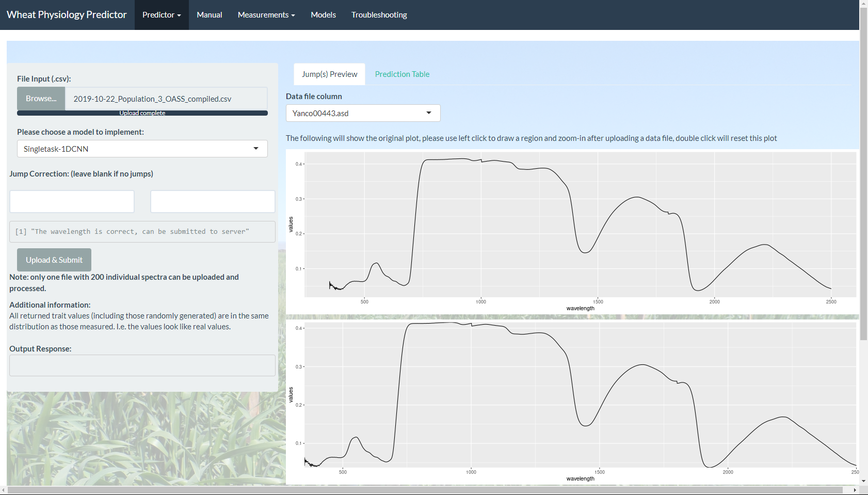Screen dimensions: 868x495
Task: Select the Jump(s) Preview tab
Action: pyautogui.click(x=329, y=74)
